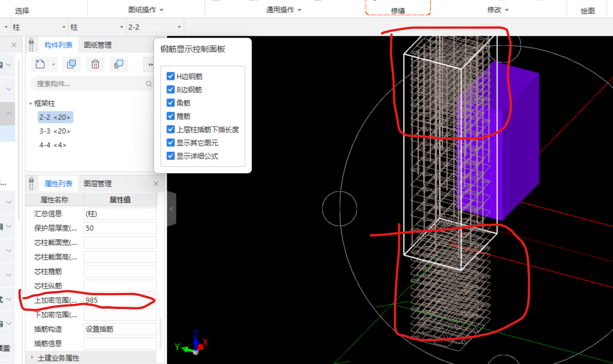This screenshot has height=364, width=613.
Task: Click the 搜索构件 search field
Action: (91, 84)
